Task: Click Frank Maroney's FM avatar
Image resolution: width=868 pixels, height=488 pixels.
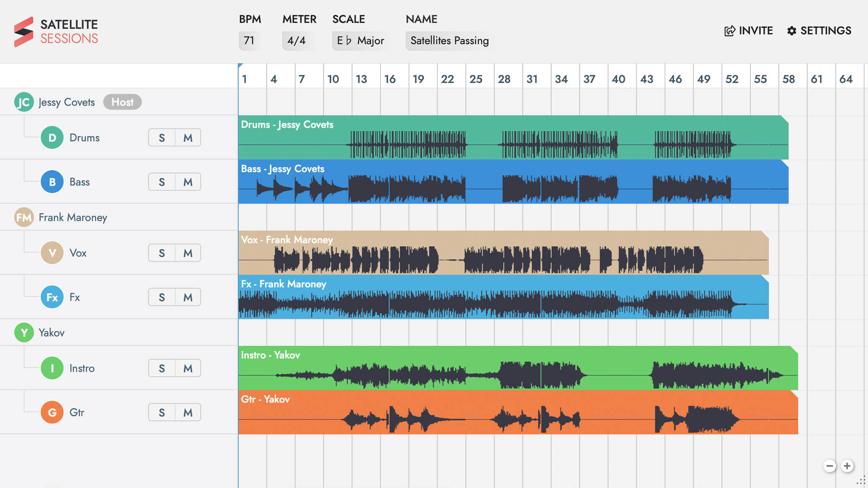Action: pyautogui.click(x=24, y=217)
